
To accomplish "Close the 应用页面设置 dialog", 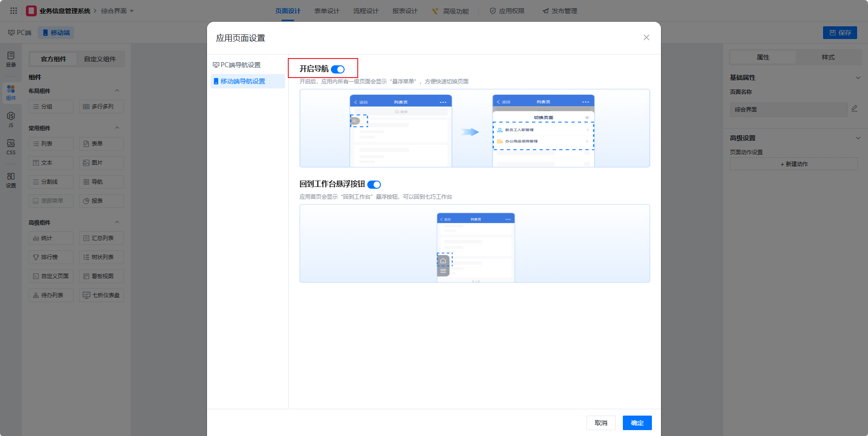I will [646, 38].
